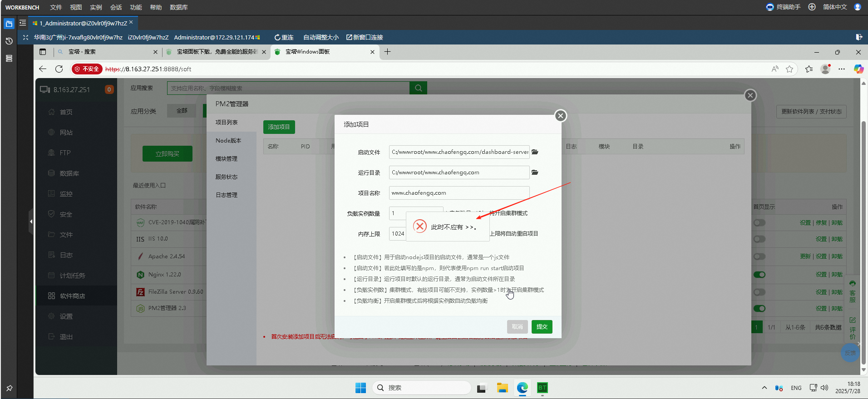Collapse the BT panel sidebar handle
Screen dimensions: 868x399
coord(31,222)
